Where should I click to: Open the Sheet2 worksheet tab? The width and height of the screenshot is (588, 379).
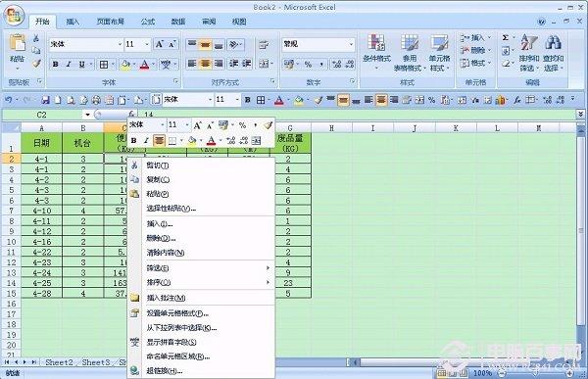59,362
